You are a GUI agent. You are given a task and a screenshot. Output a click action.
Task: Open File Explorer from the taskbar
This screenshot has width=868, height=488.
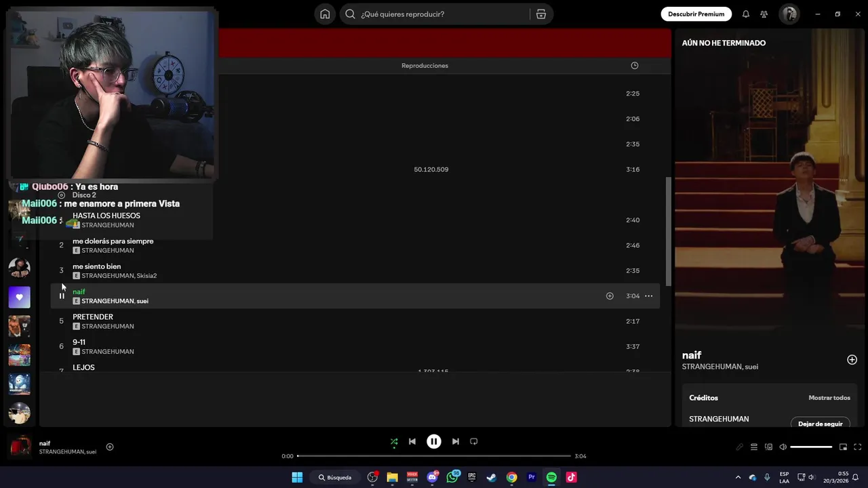(392, 477)
